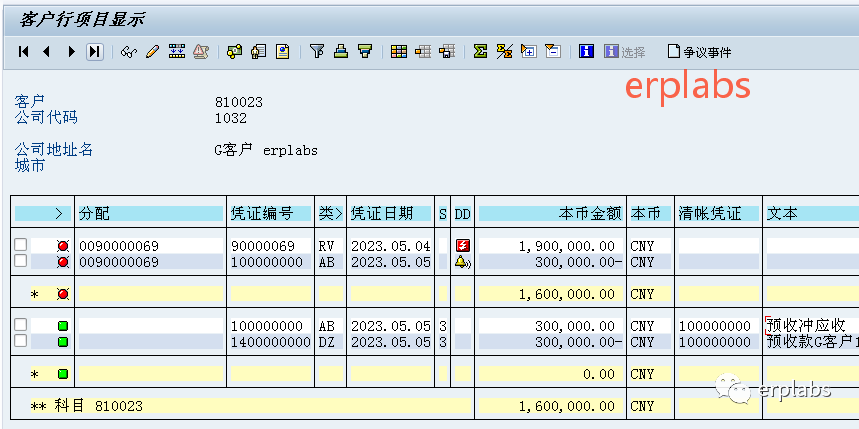
Task: Show the blue information icon
Action: 587,52
